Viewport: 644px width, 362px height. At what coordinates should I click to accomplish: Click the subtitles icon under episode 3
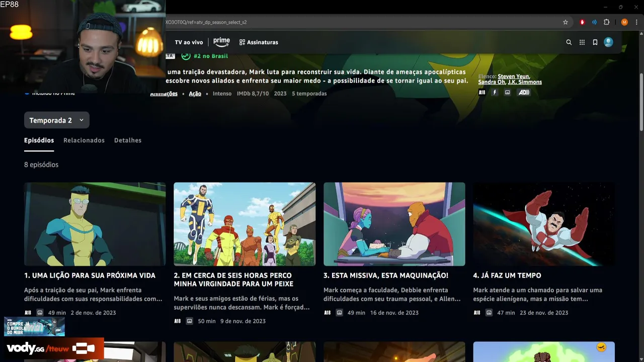(340, 313)
